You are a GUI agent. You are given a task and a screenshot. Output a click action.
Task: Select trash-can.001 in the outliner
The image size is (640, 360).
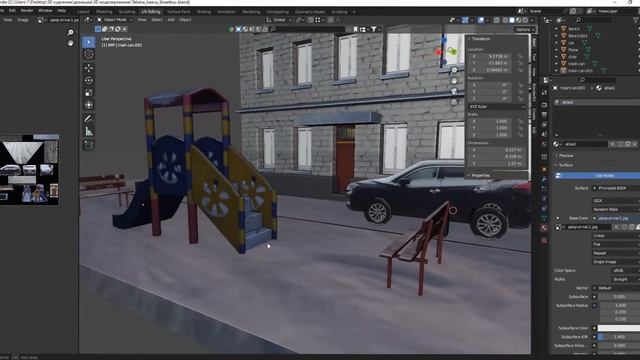[580, 71]
